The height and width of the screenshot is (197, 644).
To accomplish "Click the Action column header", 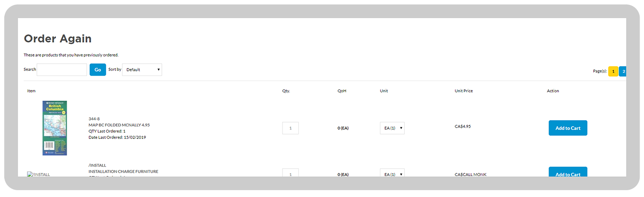I will (x=553, y=91).
